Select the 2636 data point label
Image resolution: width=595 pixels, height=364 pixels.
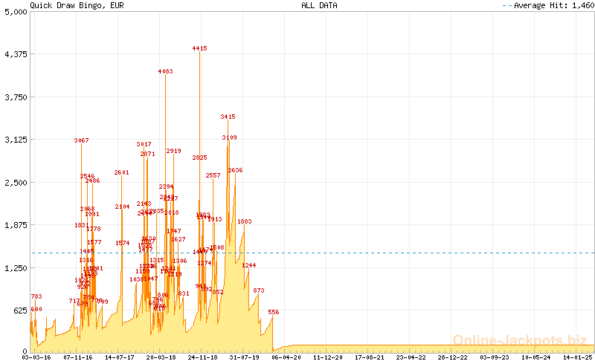[235, 170]
